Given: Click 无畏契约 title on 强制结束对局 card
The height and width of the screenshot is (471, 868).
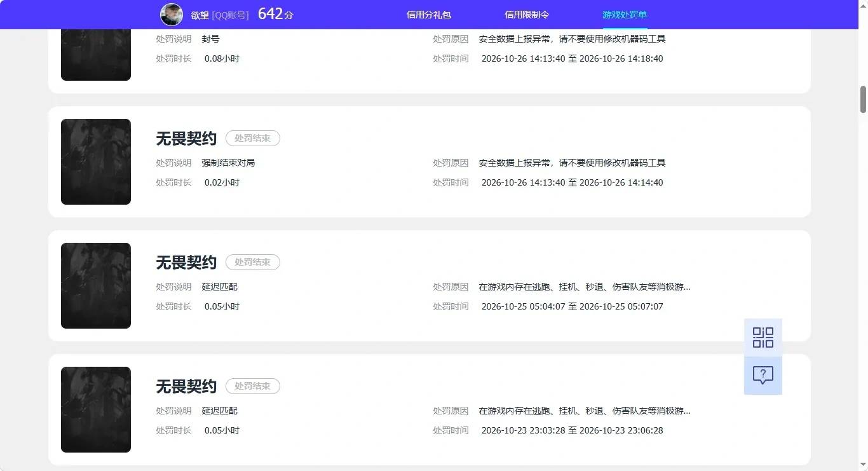Looking at the screenshot, I should click(x=186, y=138).
